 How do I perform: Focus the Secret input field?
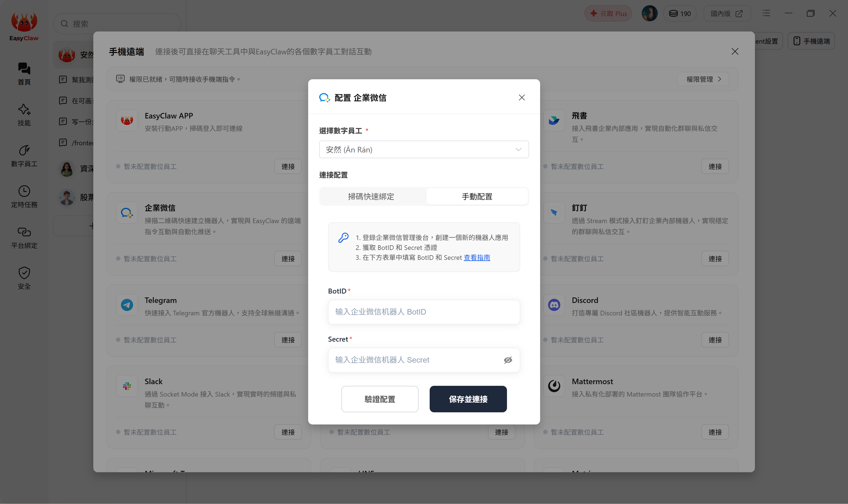(x=424, y=360)
